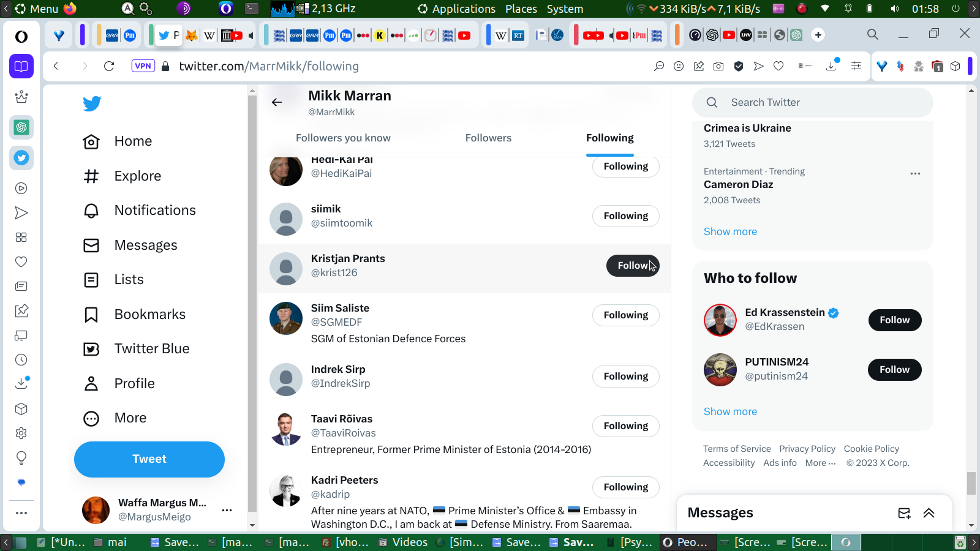Open History clock in Opera sidebar
This screenshot has width=980, height=551.
[21, 360]
